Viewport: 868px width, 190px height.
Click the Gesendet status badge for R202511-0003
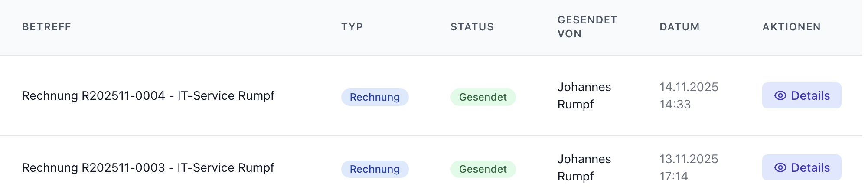pos(483,169)
